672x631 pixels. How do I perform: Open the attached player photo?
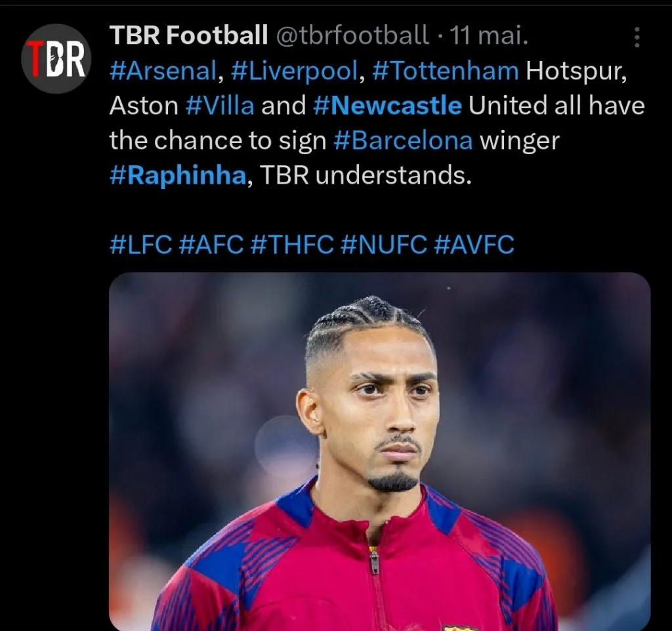pyautogui.click(x=380, y=451)
